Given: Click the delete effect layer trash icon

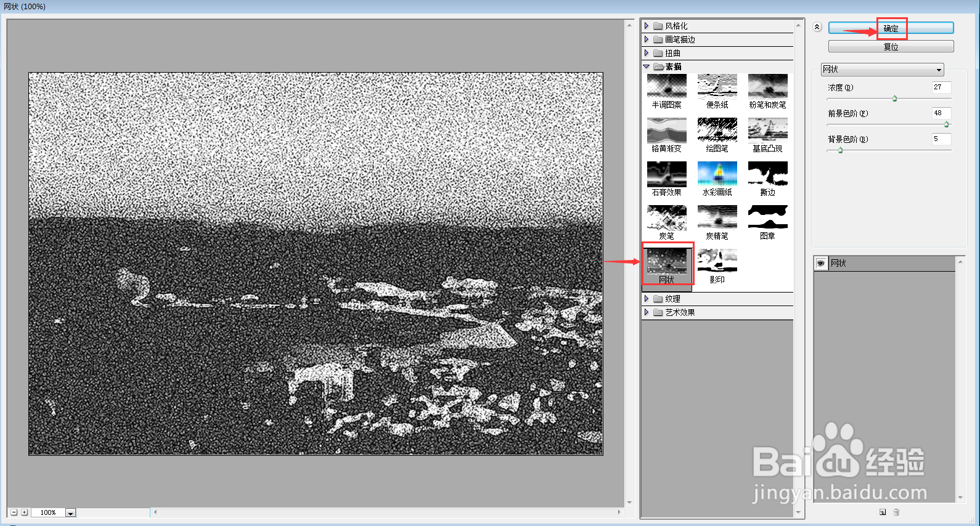Looking at the screenshot, I should click(896, 512).
